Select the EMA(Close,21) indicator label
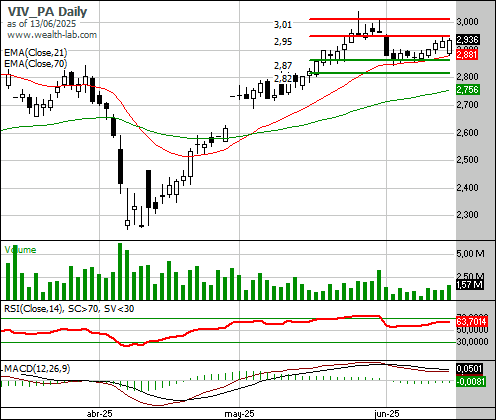496x420 pixels. [x=36, y=53]
